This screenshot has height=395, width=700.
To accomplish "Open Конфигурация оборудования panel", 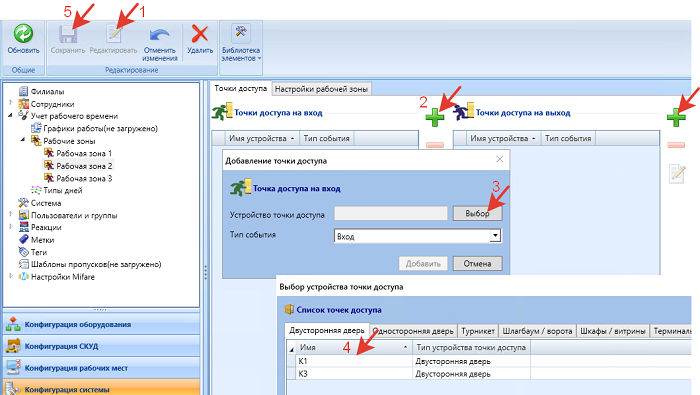I will (101, 324).
